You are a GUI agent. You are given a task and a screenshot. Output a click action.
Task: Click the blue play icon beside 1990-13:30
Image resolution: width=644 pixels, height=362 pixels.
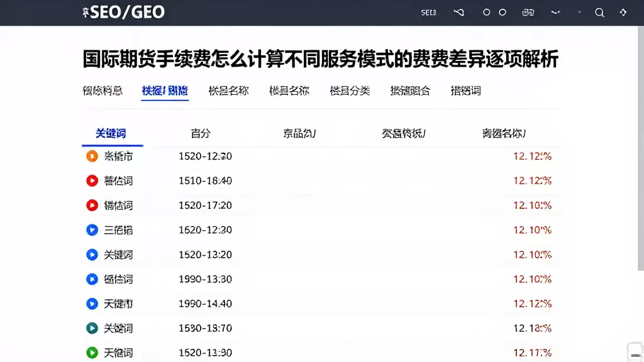click(x=92, y=279)
